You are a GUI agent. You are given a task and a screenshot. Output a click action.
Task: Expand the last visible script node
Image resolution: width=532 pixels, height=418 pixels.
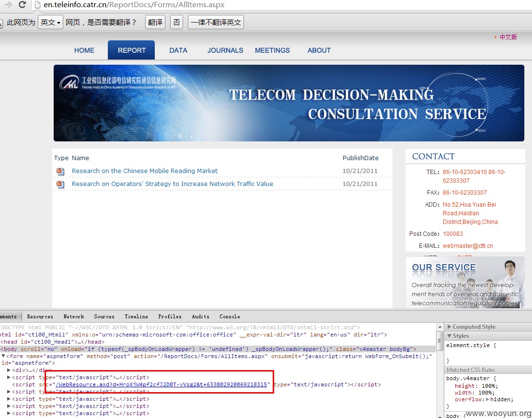point(9,413)
